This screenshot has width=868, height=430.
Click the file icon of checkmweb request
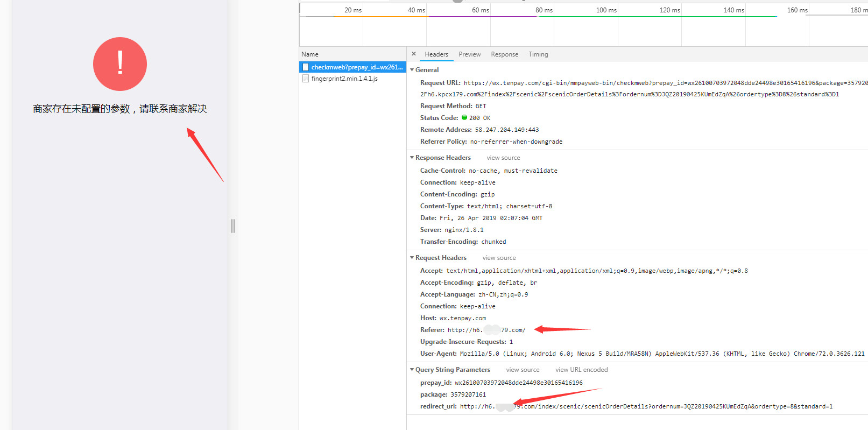(x=306, y=67)
